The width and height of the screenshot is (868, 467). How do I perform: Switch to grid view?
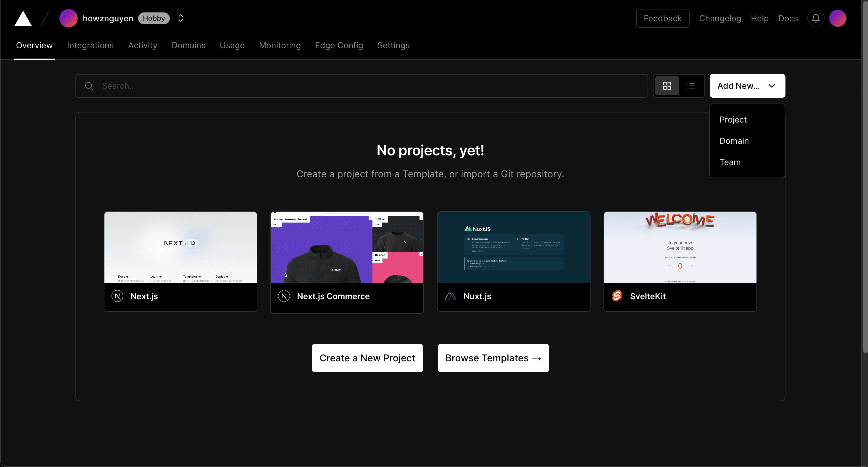tap(667, 86)
